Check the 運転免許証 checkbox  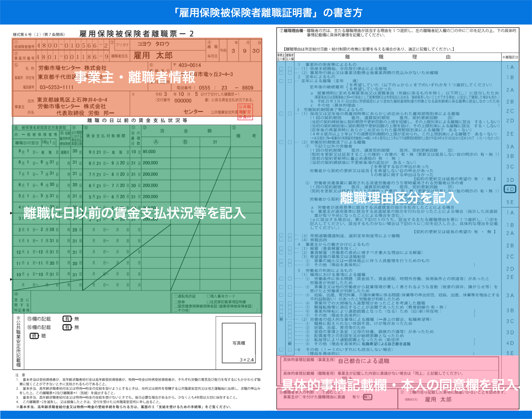176,296
